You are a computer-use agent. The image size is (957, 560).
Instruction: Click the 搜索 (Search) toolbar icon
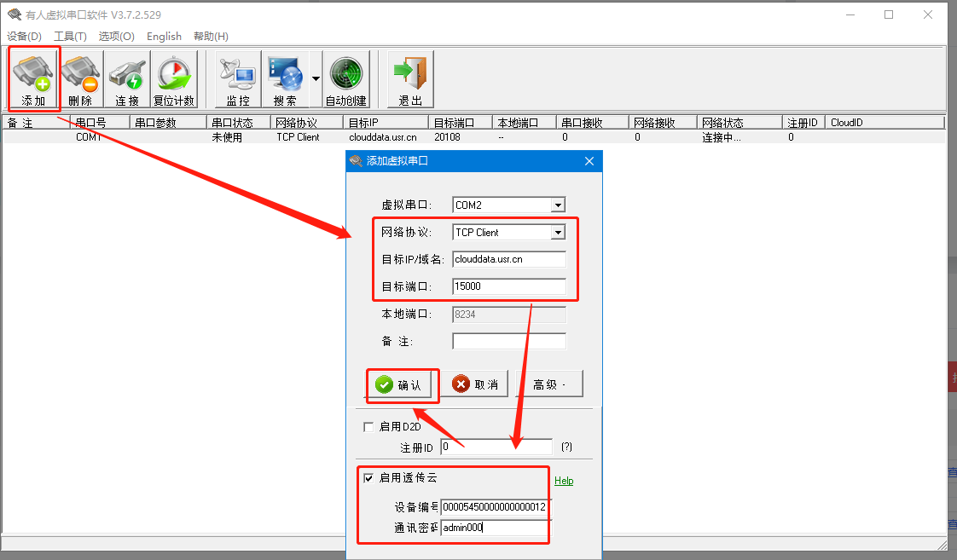pyautogui.click(x=285, y=78)
